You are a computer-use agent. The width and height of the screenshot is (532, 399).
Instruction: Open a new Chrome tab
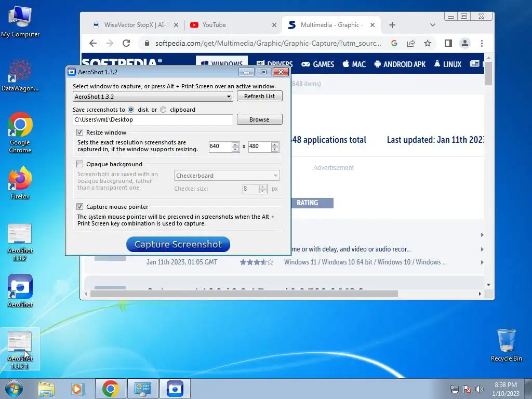click(392, 25)
